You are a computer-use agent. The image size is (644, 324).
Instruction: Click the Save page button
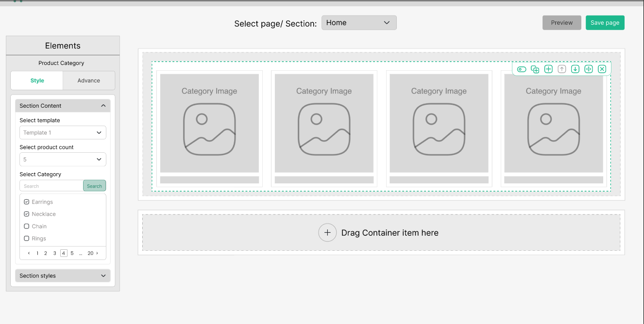[605, 23]
